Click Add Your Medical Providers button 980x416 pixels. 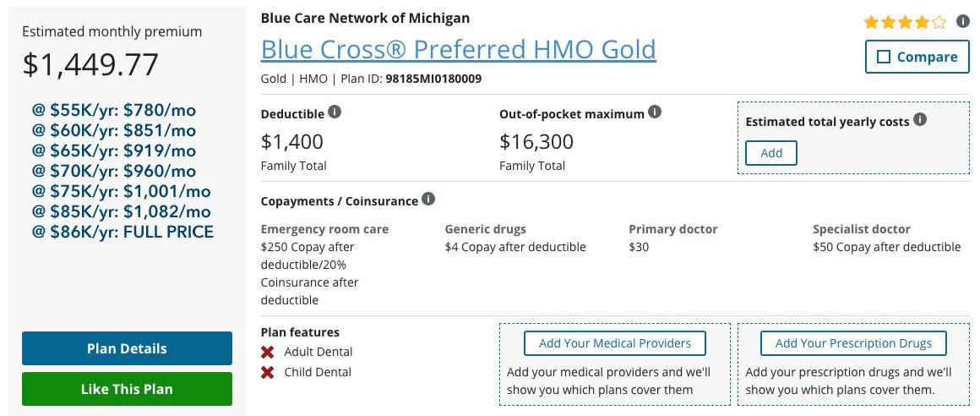click(x=615, y=343)
